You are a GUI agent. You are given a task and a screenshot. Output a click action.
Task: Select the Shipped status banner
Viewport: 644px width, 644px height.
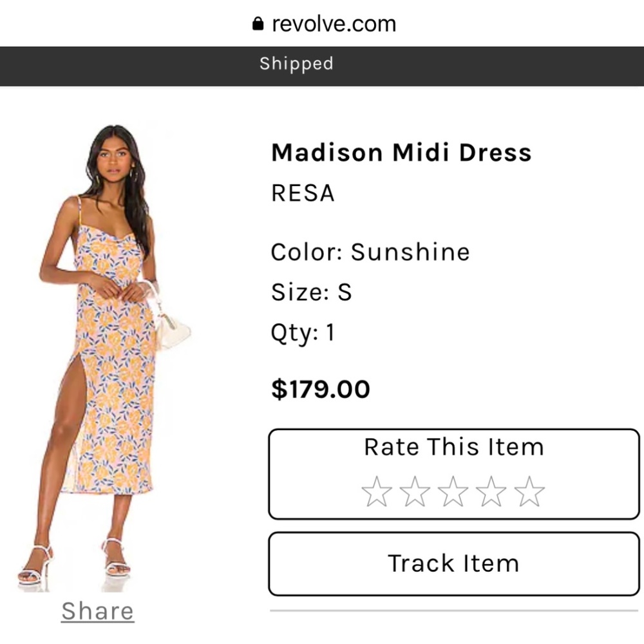point(296,64)
